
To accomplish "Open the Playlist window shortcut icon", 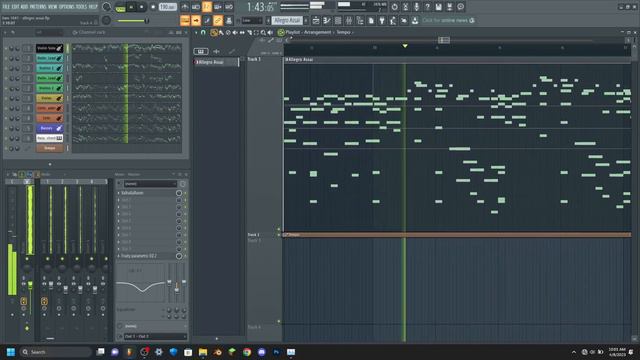I will (x=316, y=20).
